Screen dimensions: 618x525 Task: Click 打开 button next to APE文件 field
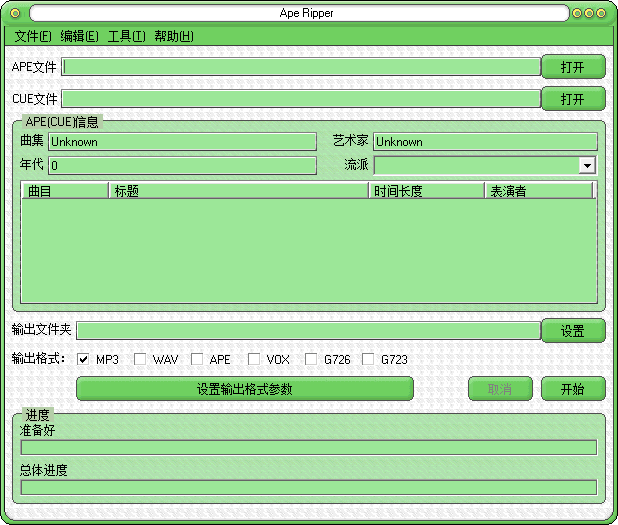[573, 67]
